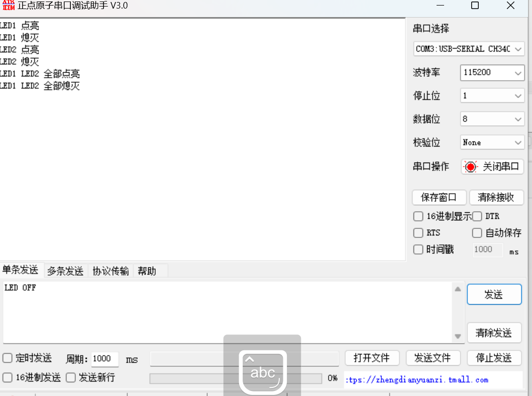Click the received line 'LED2 点亮'
This screenshot has width=532, height=396.
19,50
